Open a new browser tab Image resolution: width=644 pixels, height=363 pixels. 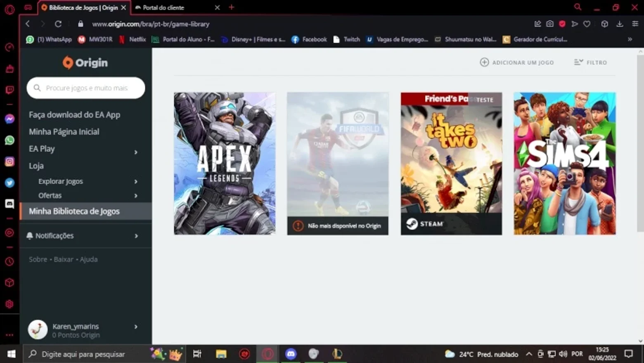click(232, 7)
